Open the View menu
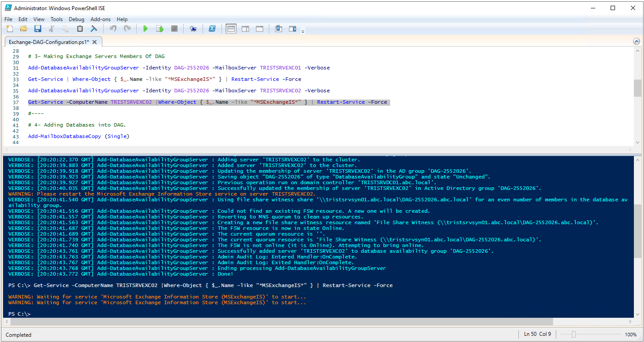 (x=39, y=19)
